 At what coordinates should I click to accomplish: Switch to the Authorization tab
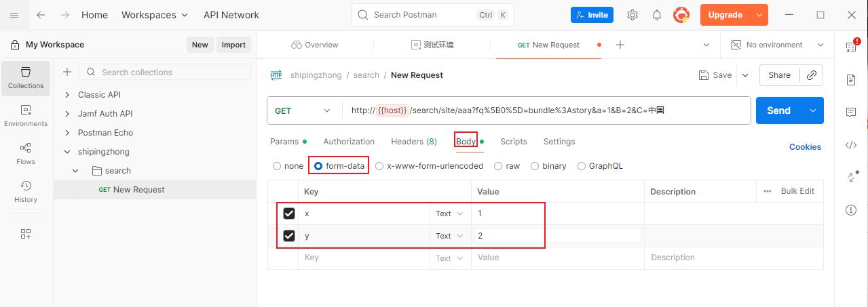tap(349, 142)
